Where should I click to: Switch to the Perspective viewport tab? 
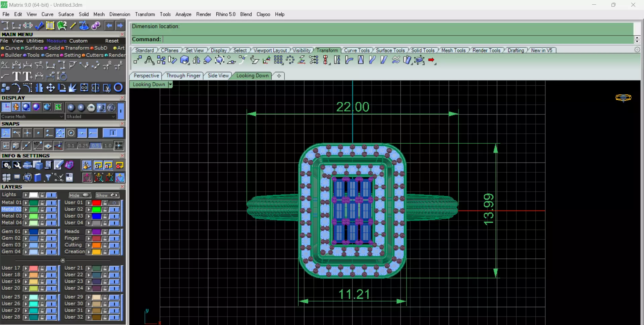point(146,76)
